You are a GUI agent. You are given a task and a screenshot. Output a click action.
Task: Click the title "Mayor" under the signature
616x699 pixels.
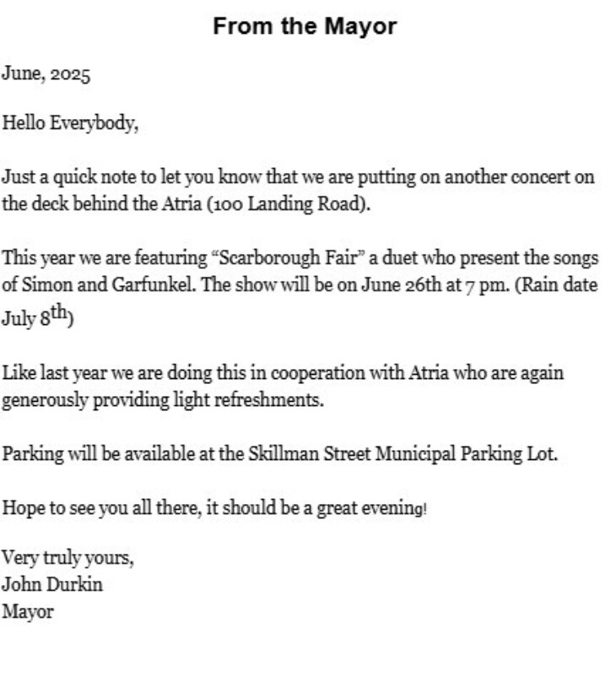28,610
